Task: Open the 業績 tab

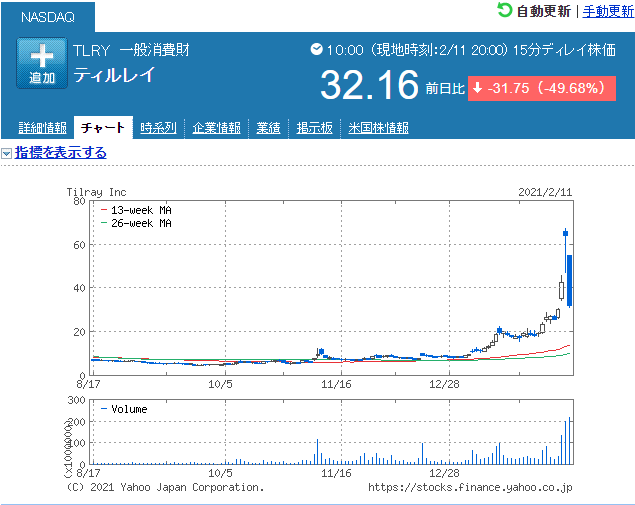Action: tap(268, 128)
